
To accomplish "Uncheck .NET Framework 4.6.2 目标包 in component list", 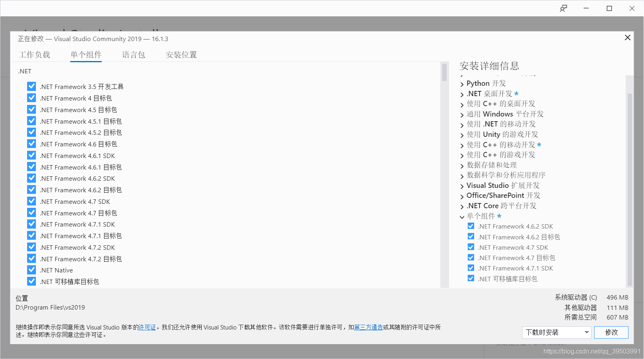I will (32, 189).
